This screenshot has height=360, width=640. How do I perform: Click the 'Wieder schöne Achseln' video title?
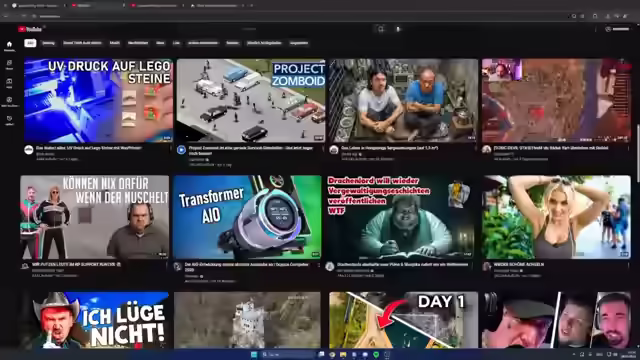click(519, 264)
